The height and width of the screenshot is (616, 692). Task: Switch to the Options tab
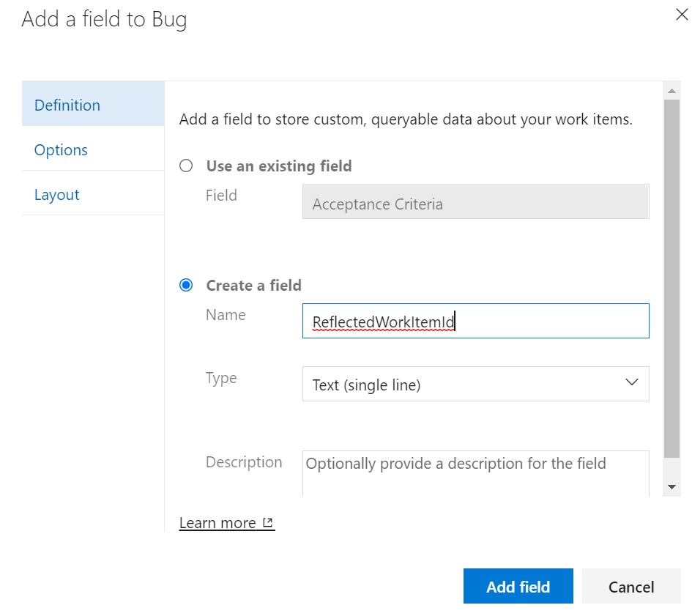(93, 149)
